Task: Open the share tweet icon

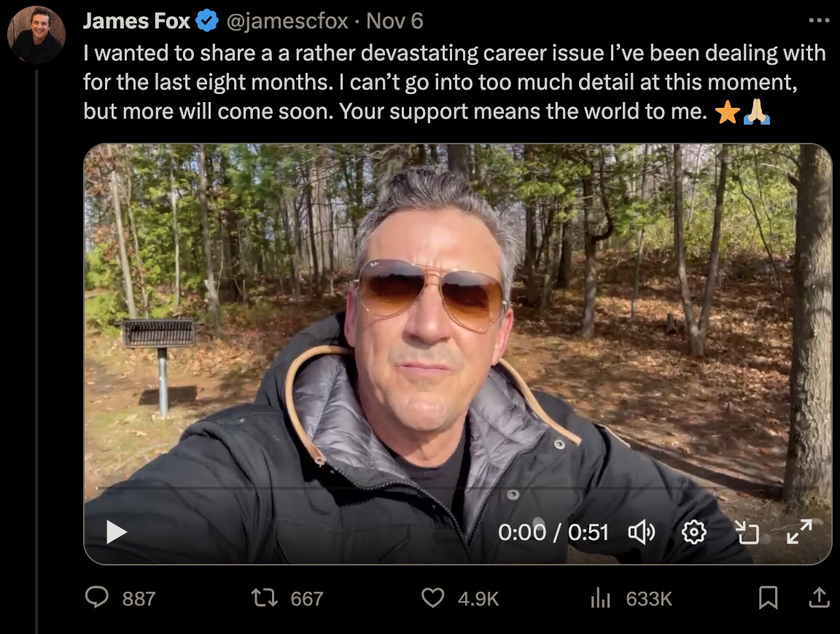Action: 820,598
